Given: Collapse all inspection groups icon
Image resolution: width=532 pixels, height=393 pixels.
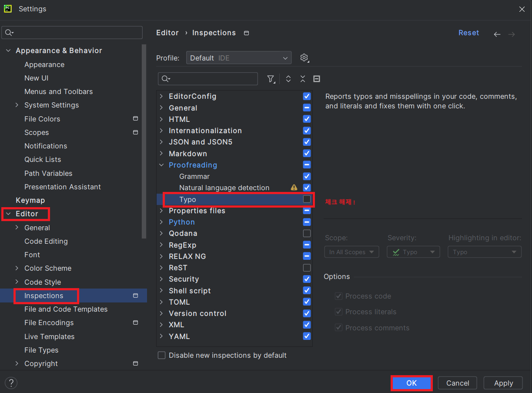Looking at the screenshot, I should pos(303,79).
